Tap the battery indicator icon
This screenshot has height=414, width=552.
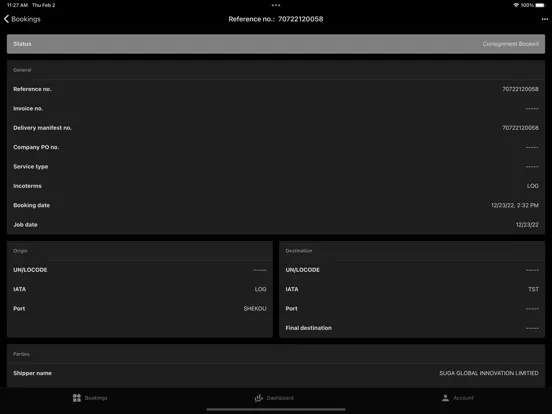tap(540, 5)
